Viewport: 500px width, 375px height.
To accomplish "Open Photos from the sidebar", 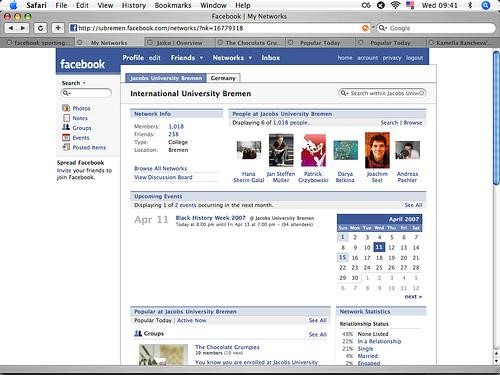I will (x=81, y=108).
